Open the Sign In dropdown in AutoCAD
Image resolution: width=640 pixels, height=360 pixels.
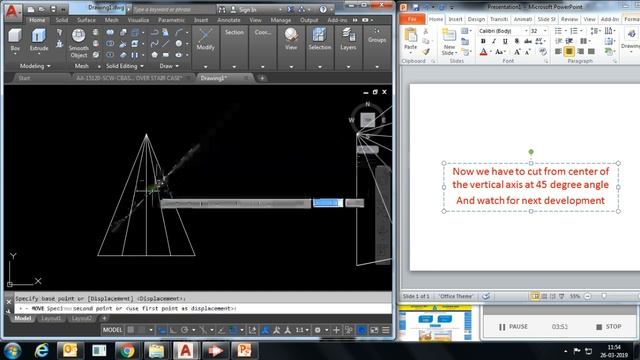280,9
